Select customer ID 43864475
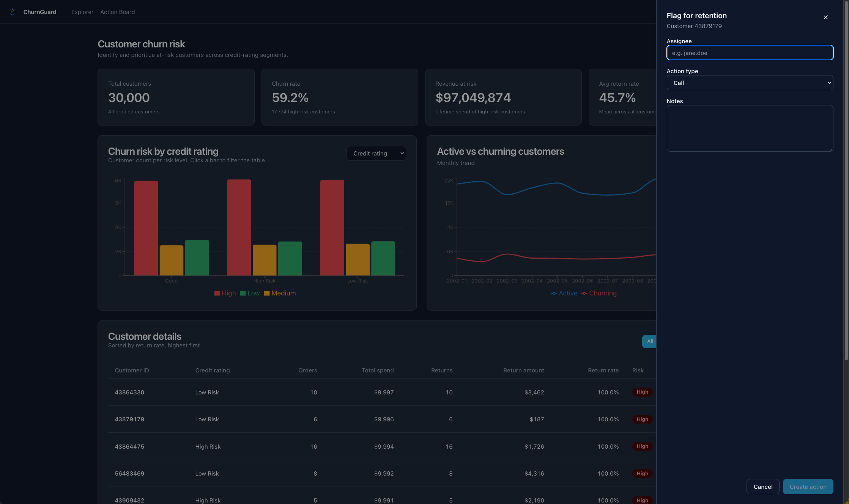The image size is (849, 504). tap(129, 447)
